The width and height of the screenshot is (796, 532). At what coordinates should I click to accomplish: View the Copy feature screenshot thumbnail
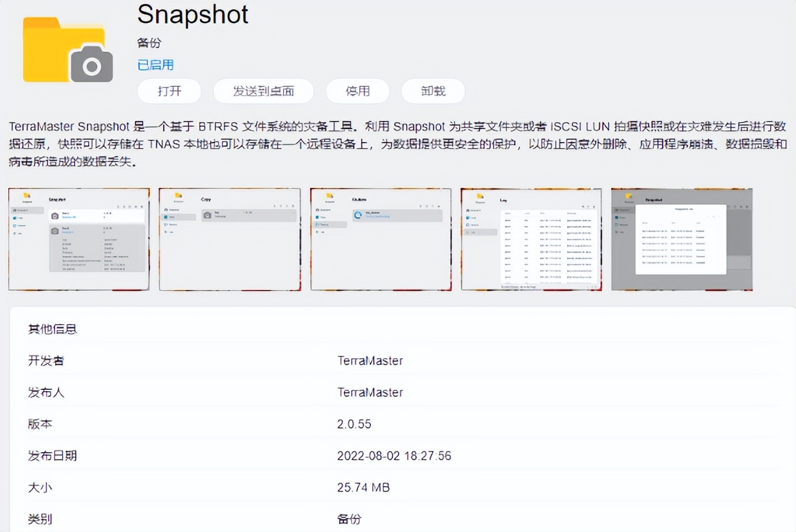[230, 238]
